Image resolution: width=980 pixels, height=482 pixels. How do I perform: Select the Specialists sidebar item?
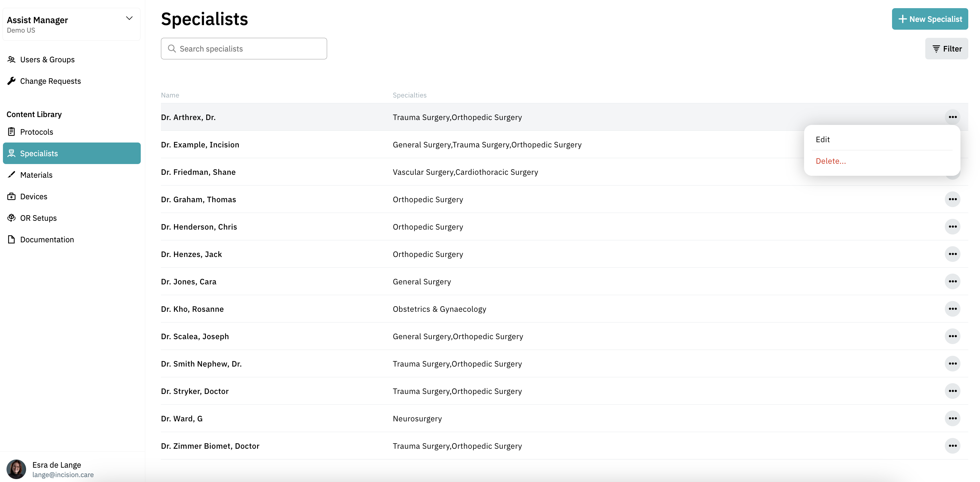point(72,153)
